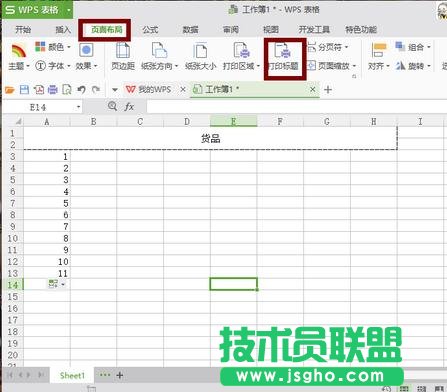Screen dimensions: 447x392
Task: Add a new sheet with plus icon
Action: coord(120,375)
